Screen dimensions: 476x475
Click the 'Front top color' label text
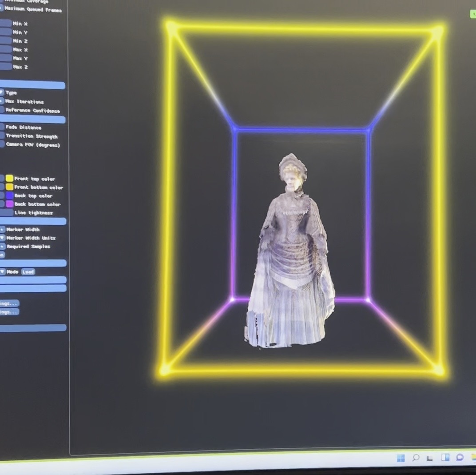tap(35, 179)
